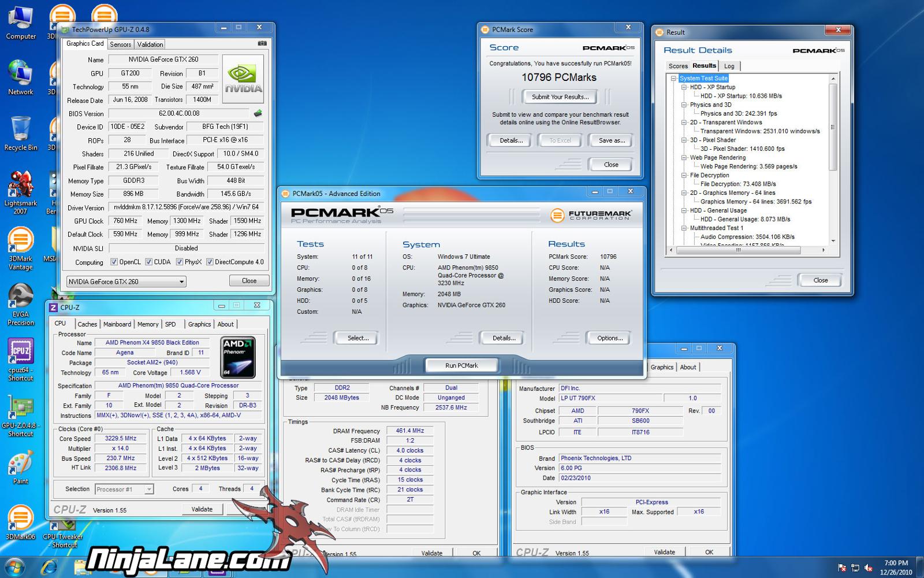
Task: Open the Caches tab in CPU-Z
Action: click(87, 324)
